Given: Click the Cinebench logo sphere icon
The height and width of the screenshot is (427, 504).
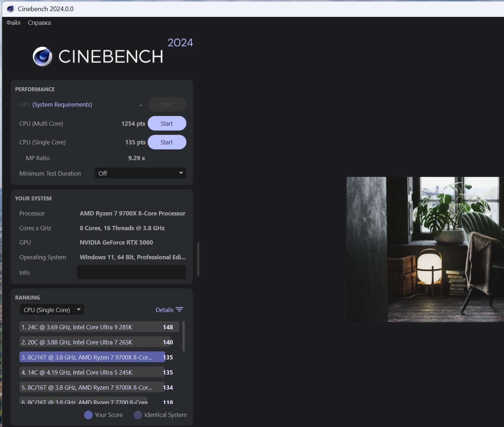Looking at the screenshot, I should coord(42,56).
